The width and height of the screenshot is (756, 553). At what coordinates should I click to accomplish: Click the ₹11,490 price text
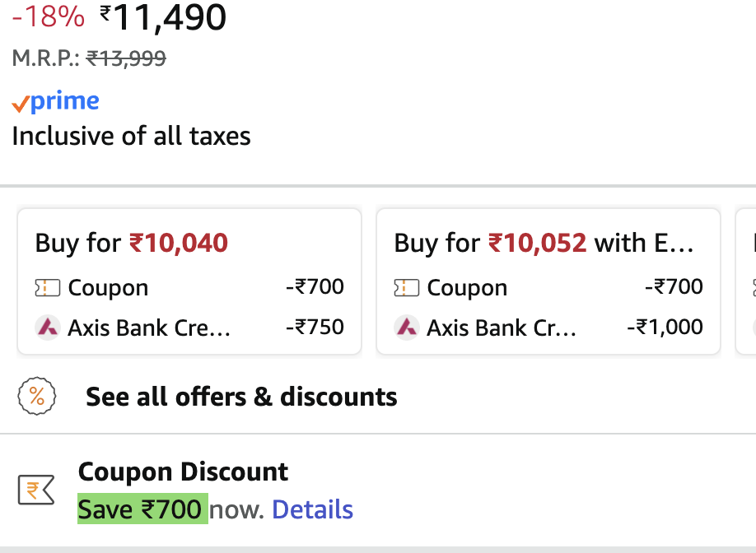pyautogui.click(x=162, y=17)
